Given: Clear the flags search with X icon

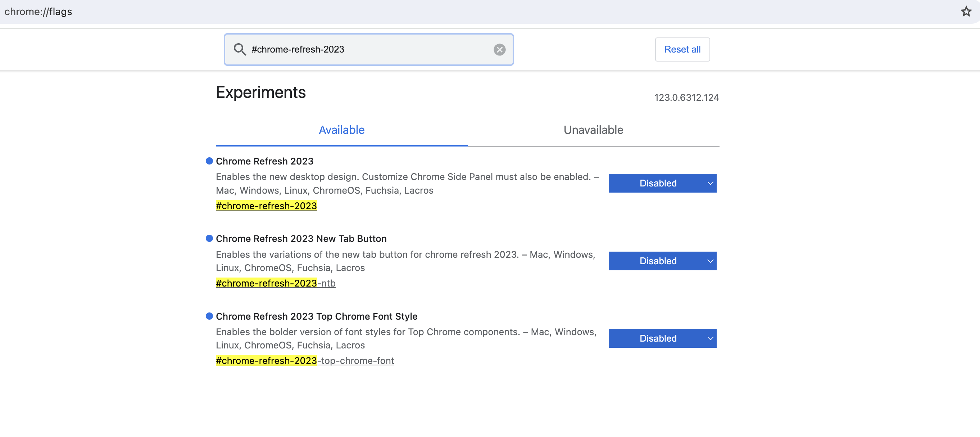Looking at the screenshot, I should coord(499,49).
